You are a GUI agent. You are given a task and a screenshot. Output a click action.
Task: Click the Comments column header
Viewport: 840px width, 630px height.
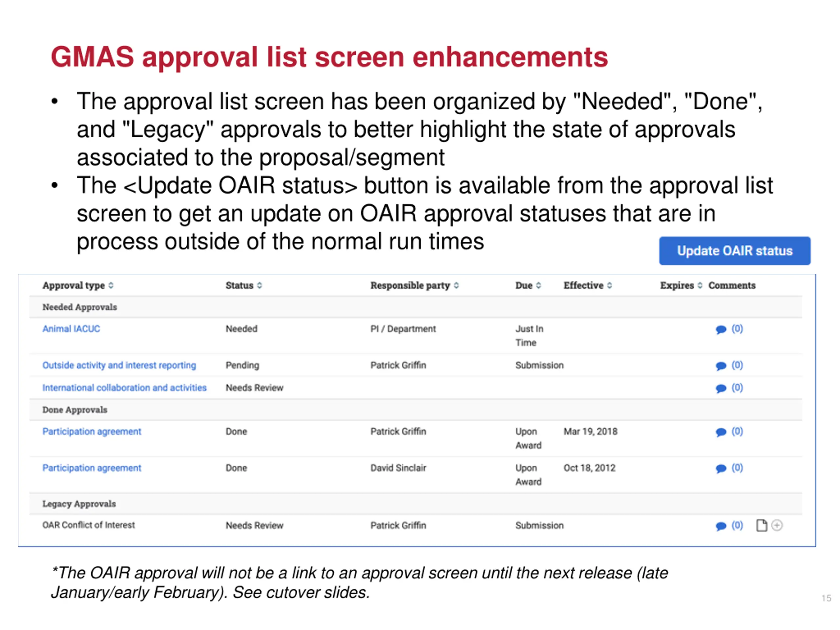tap(732, 285)
